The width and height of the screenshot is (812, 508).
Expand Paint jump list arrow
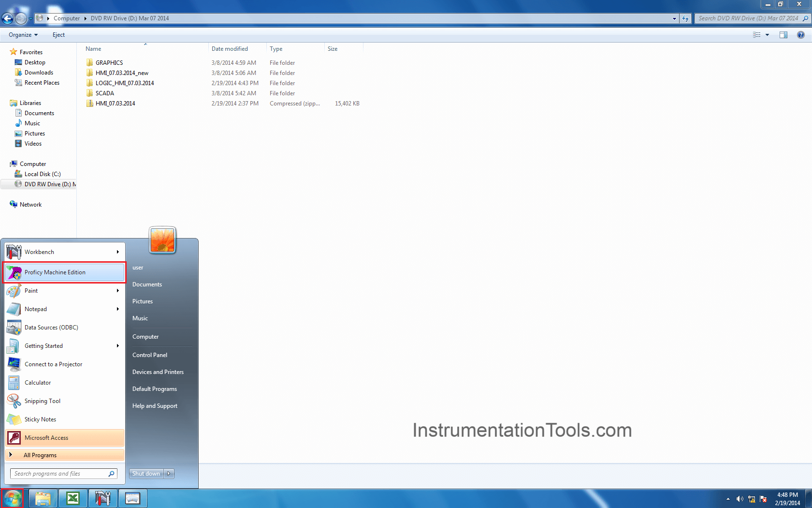click(117, 291)
